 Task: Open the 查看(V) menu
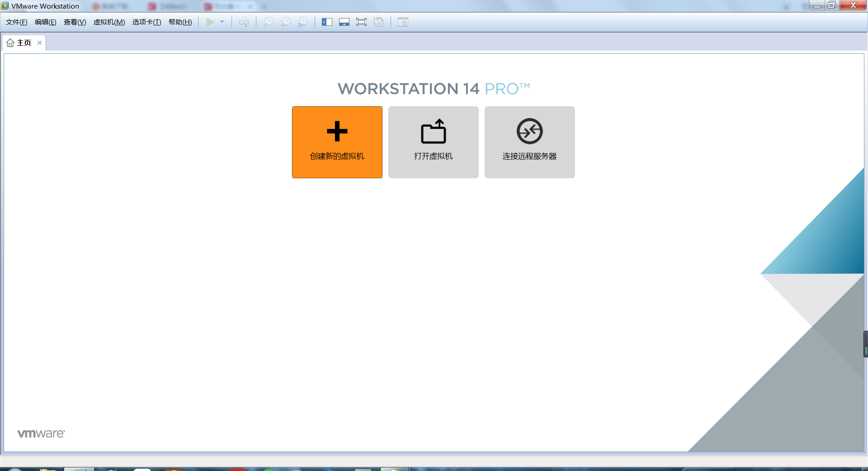click(x=75, y=22)
